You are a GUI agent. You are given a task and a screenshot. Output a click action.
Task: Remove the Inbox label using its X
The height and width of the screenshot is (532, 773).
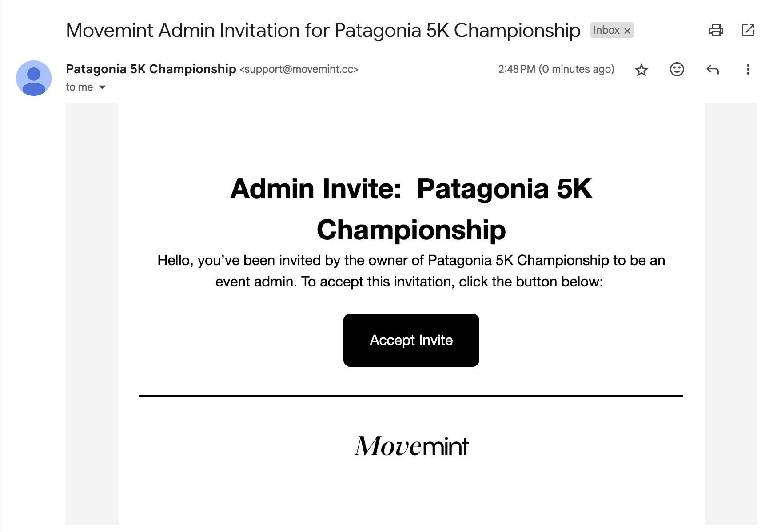pos(627,31)
